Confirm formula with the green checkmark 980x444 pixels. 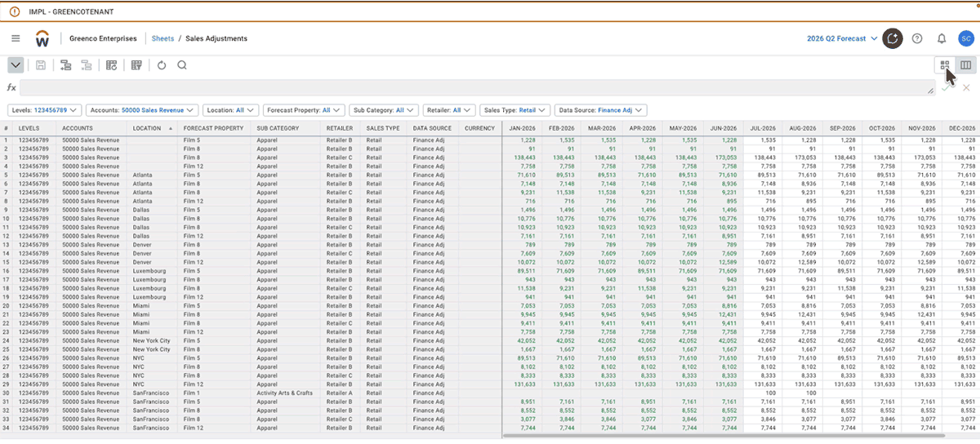[x=947, y=87]
